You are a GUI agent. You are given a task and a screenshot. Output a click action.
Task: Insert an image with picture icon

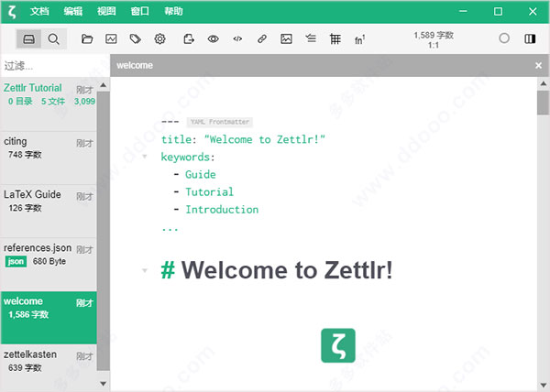coord(286,38)
